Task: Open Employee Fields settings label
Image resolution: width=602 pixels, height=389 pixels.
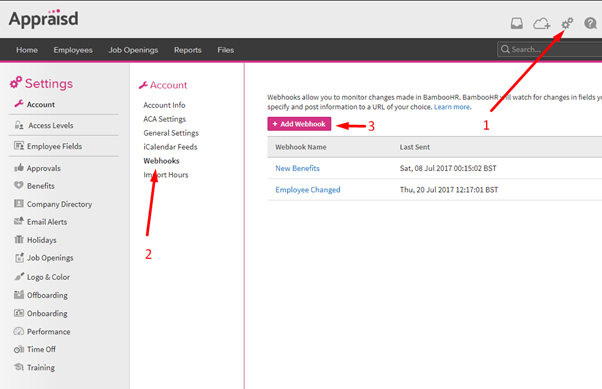Action: coord(55,146)
